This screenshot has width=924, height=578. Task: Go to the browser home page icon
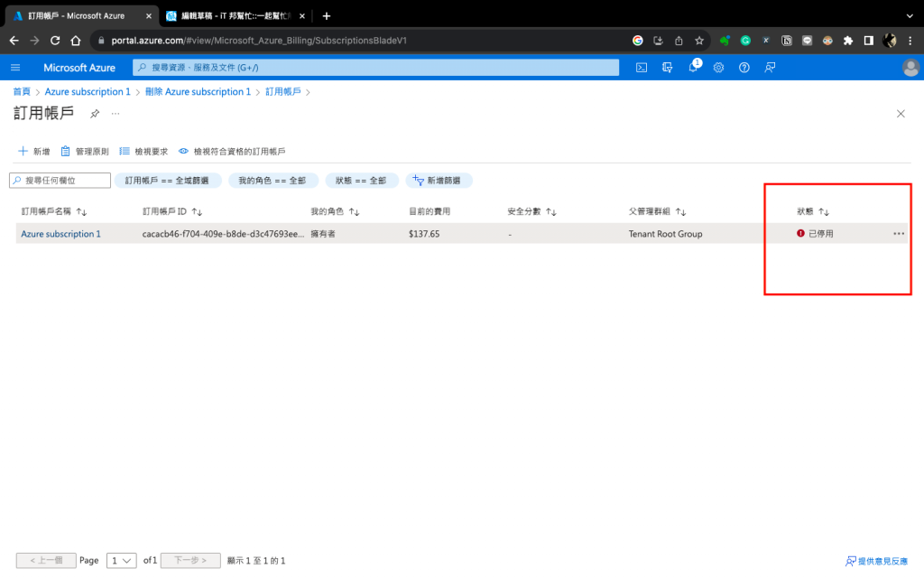coord(76,40)
